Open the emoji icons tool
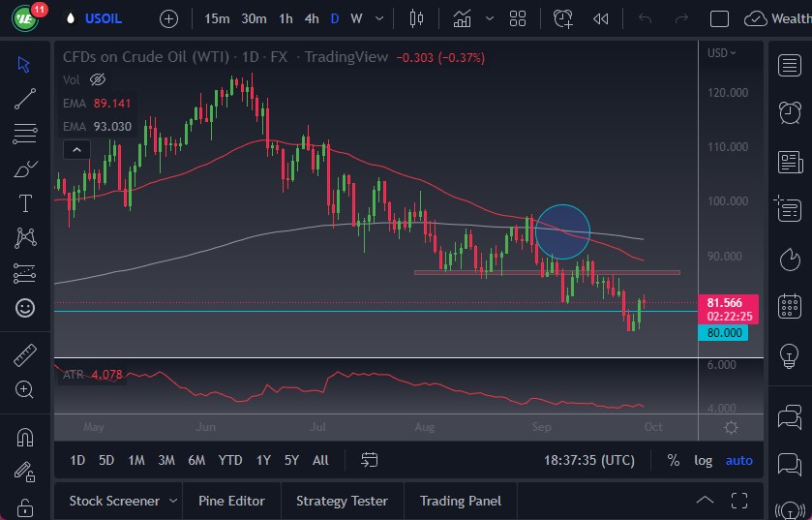 click(25, 308)
